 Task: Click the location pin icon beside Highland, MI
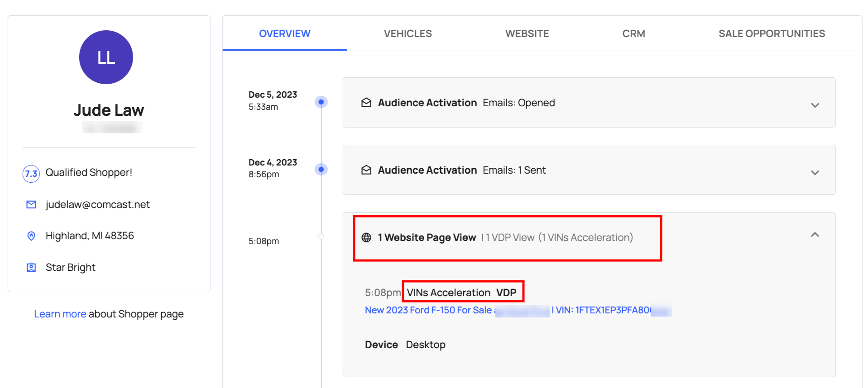[31, 236]
